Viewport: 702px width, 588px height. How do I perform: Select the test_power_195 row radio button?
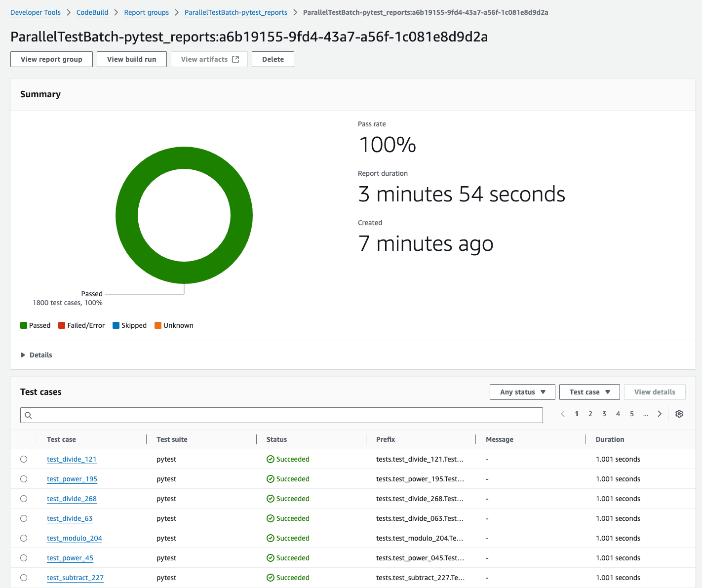coord(24,479)
